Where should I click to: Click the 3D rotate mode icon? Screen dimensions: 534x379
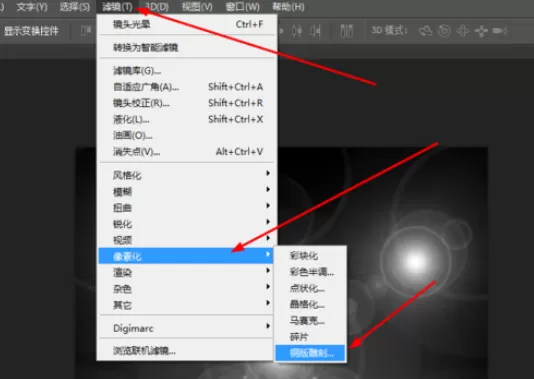click(x=425, y=31)
